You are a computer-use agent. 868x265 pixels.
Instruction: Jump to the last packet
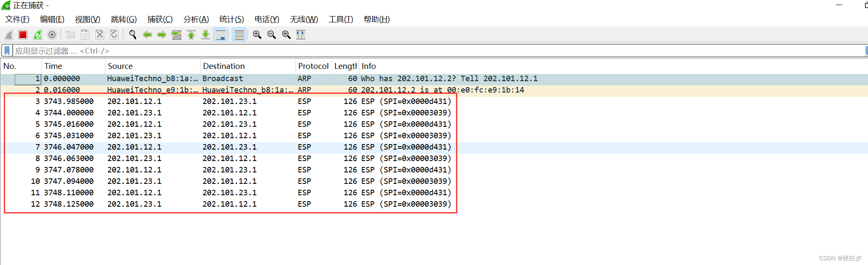(x=206, y=35)
